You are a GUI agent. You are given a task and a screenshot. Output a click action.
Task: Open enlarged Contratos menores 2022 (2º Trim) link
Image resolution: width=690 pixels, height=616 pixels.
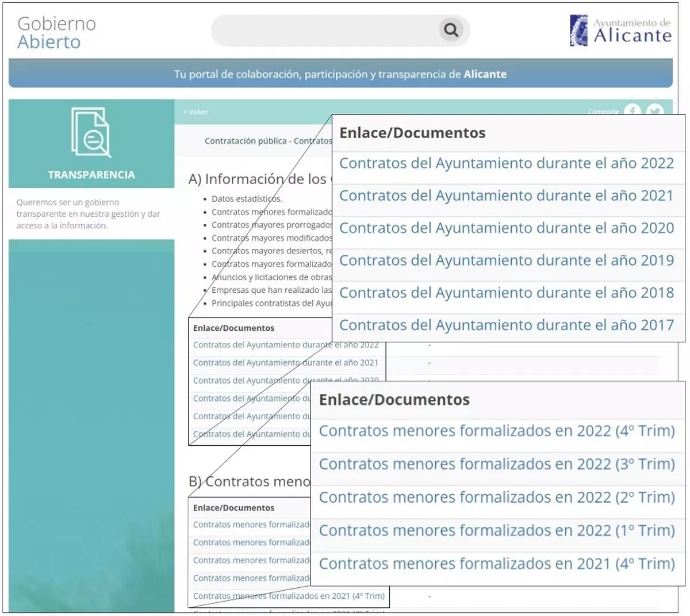tap(496, 498)
